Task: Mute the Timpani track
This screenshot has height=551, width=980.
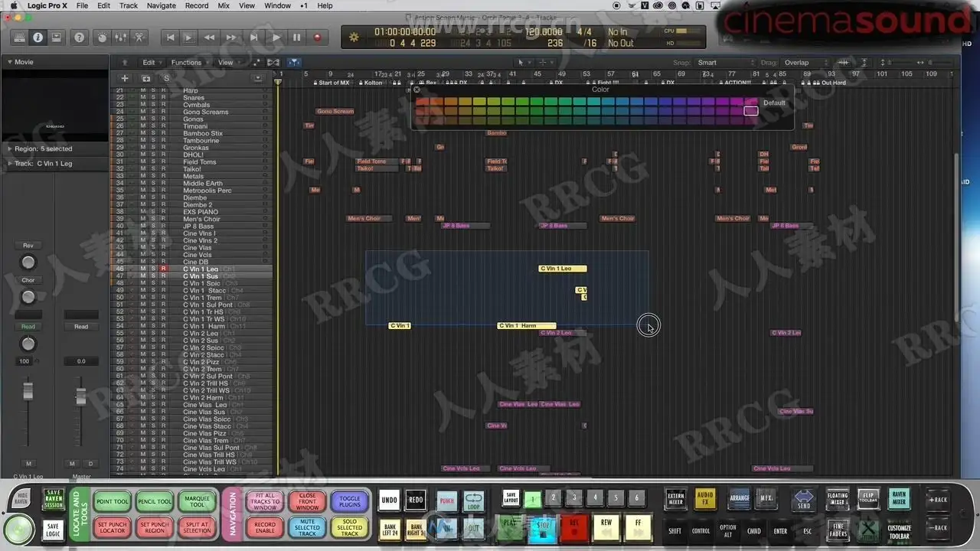Action: click(142, 126)
